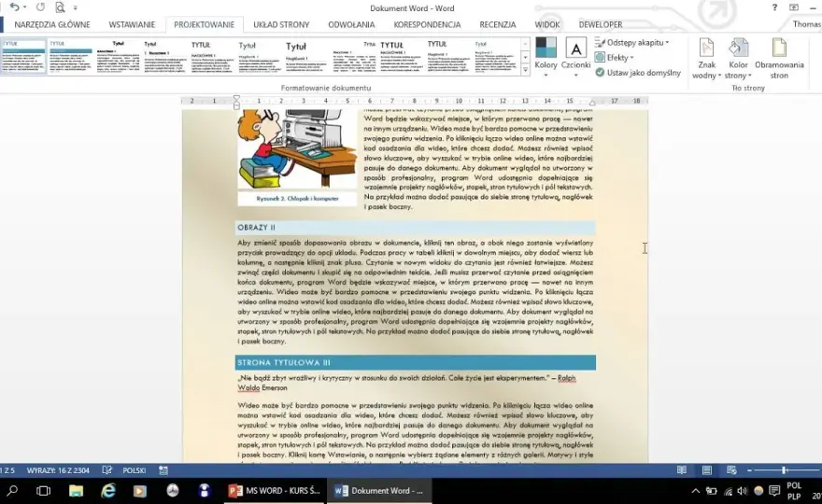822x504 pixels.
Task: Open Znak wodny watermark menu
Action: click(x=706, y=59)
